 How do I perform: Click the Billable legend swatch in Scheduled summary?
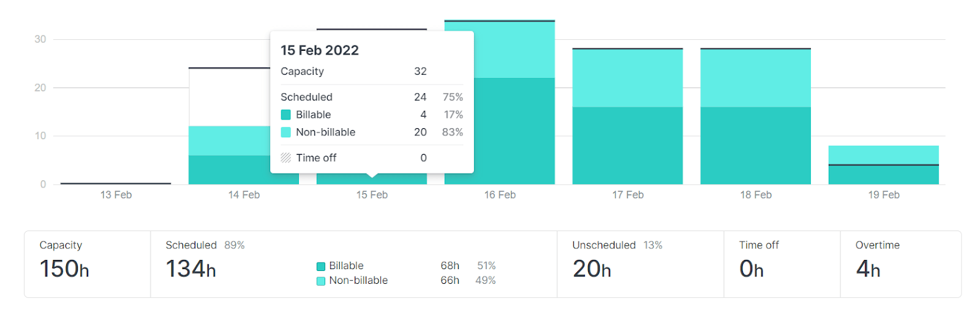click(x=320, y=266)
